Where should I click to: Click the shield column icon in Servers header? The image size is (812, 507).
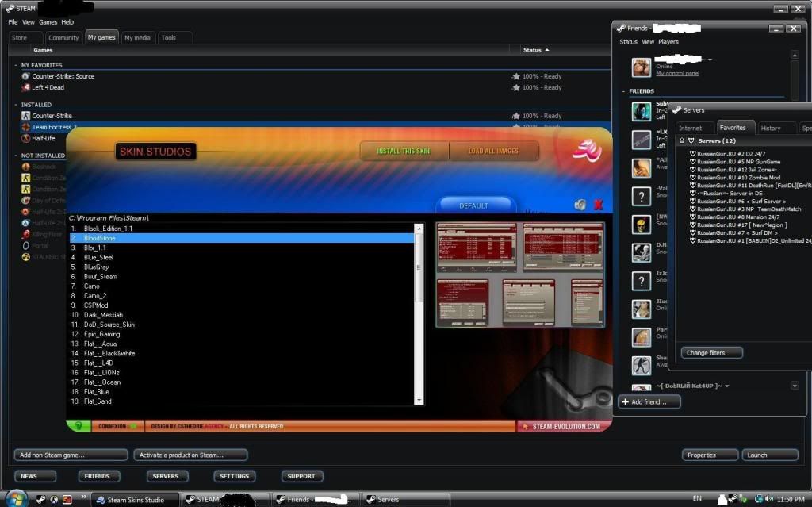pyautogui.click(x=691, y=140)
